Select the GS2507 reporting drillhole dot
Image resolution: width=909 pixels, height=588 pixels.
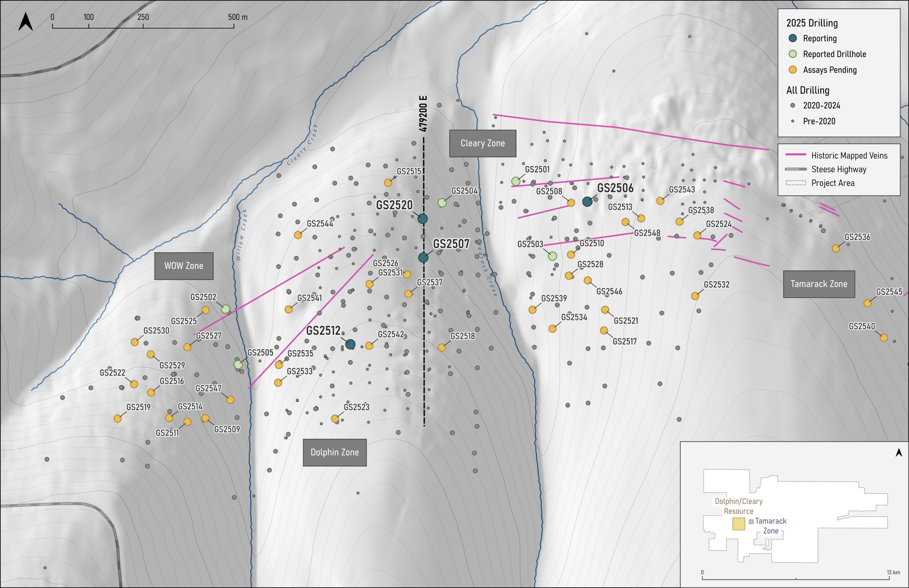pyautogui.click(x=423, y=257)
